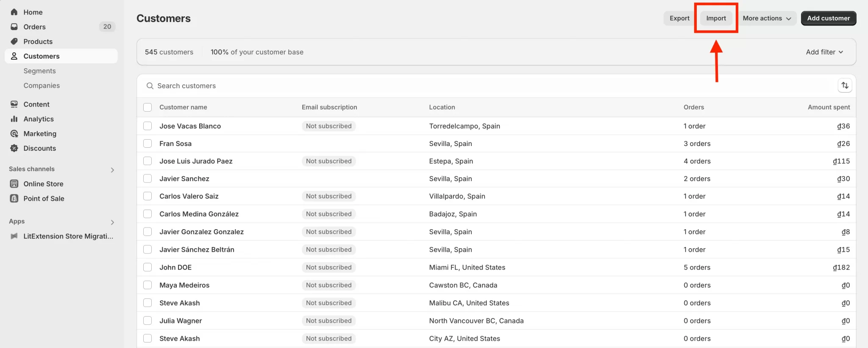The image size is (868, 348).
Task: Expand the Sales channels chevron
Action: click(x=112, y=170)
